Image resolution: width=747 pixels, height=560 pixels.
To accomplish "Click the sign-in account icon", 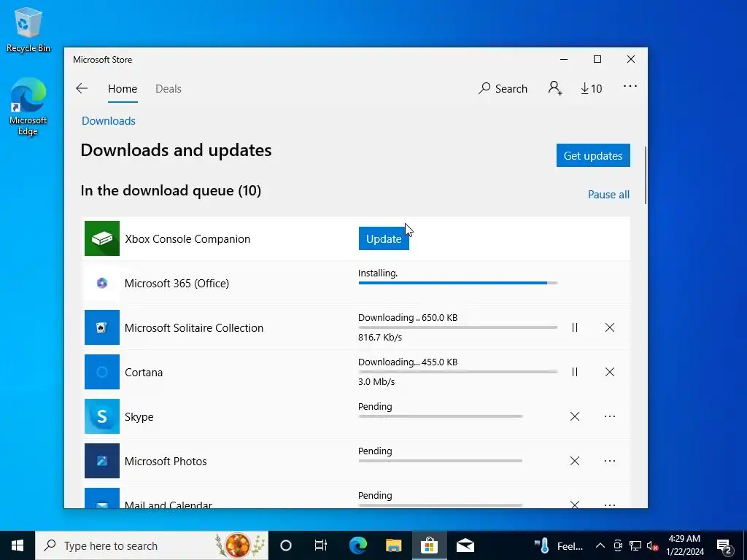I will [x=555, y=88].
